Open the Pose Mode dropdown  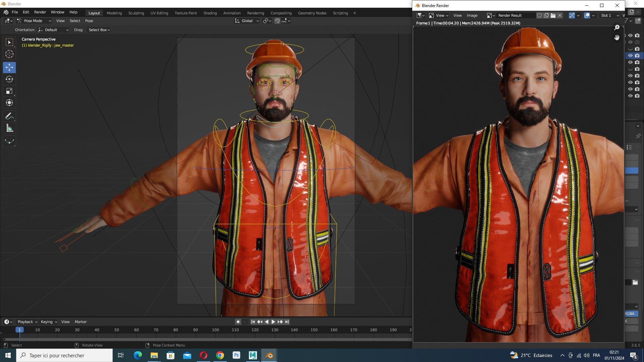tap(34, 21)
